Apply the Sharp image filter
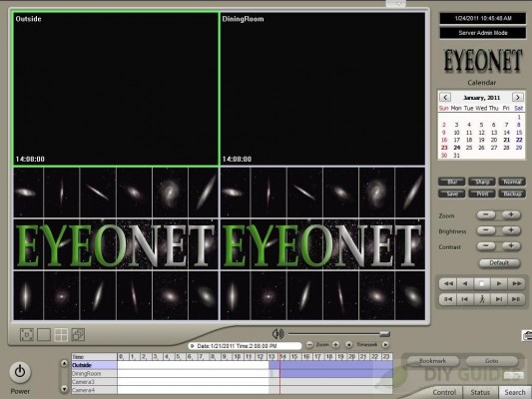532x399 pixels. pos(482,182)
